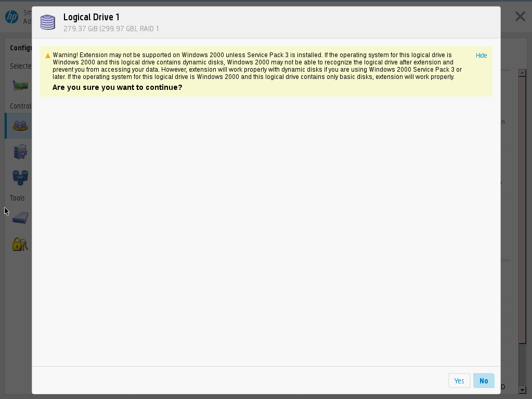Click the scrollbar down arrow
This screenshot has height=399, width=532.
click(523, 390)
